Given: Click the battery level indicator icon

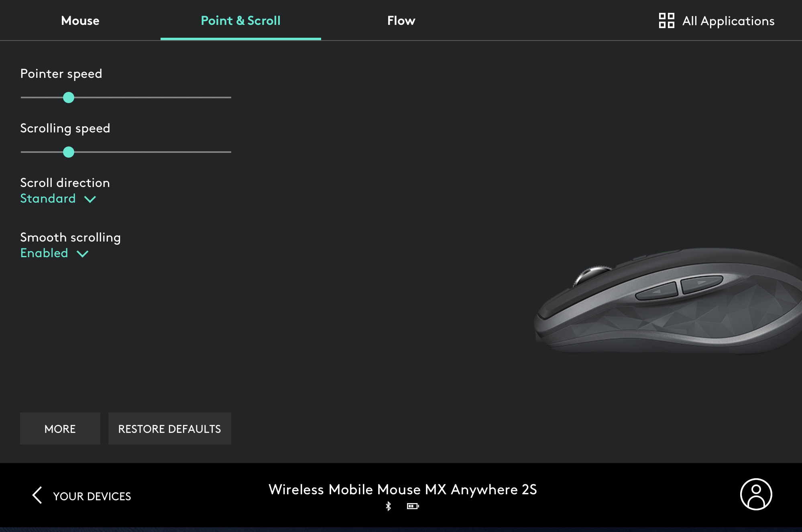Looking at the screenshot, I should [x=413, y=506].
